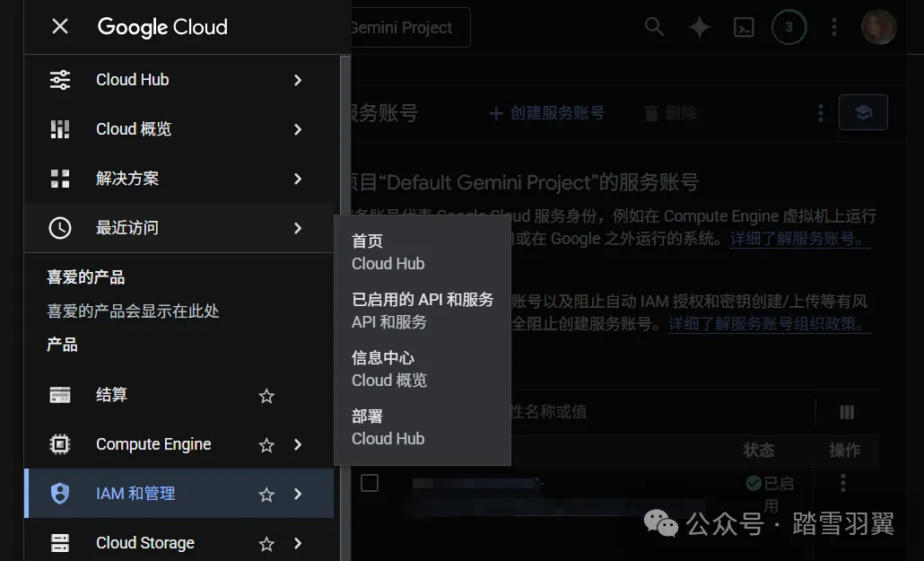
Task: Open the column display options icon
Action: click(x=847, y=412)
